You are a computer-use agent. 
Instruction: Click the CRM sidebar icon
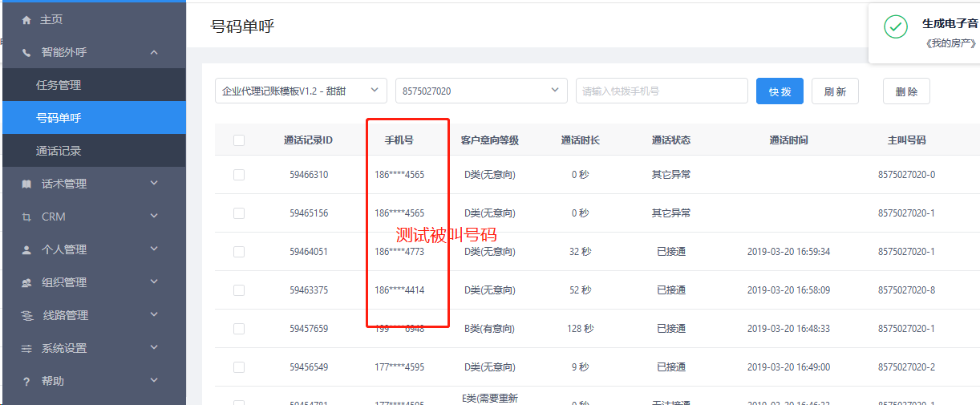(x=26, y=217)
